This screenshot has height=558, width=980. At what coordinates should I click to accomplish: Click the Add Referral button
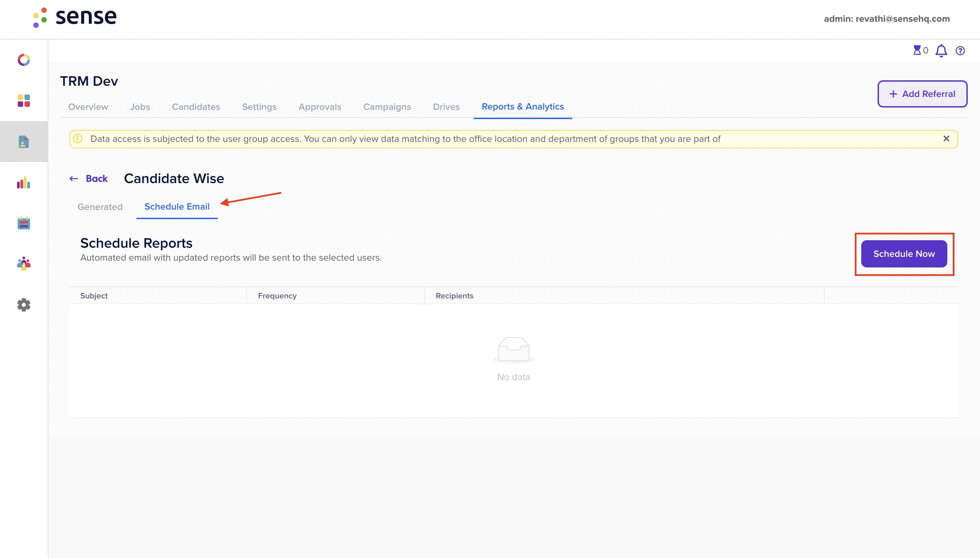point(922,94)
